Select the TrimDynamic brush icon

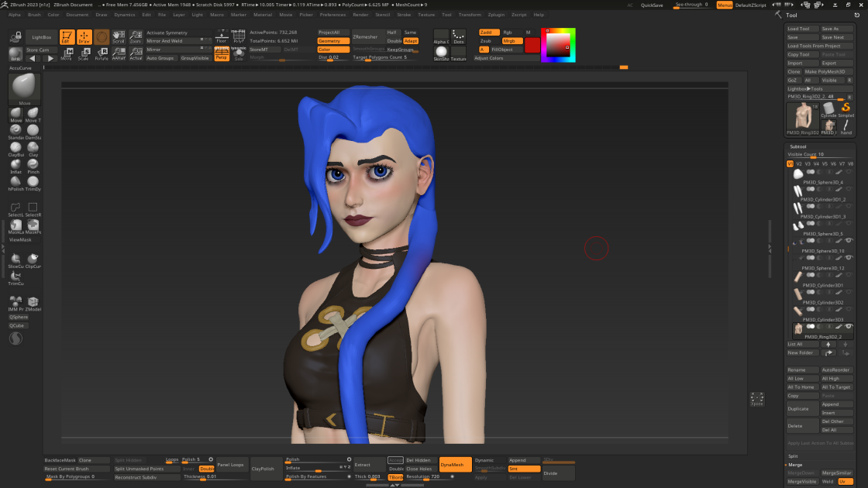(33, 183)
